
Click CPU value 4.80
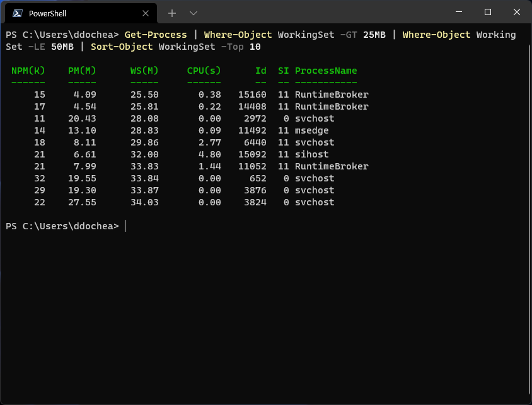[210, 154]
